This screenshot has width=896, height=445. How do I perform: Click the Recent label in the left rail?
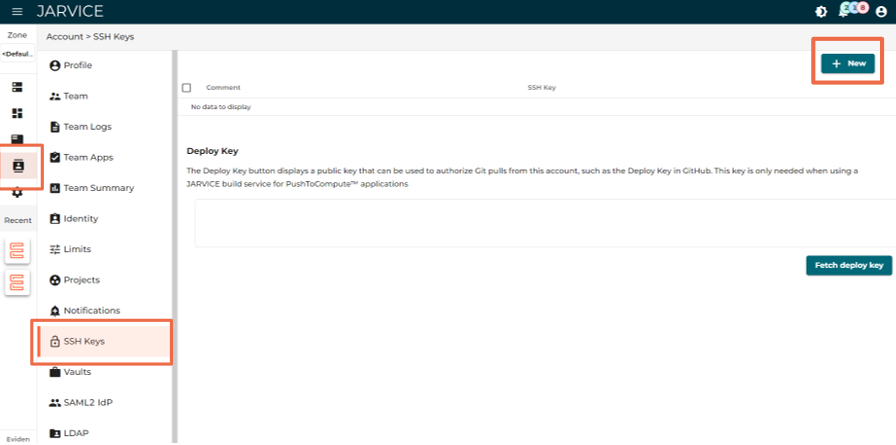pyautogui.click(x=18, y=221)
